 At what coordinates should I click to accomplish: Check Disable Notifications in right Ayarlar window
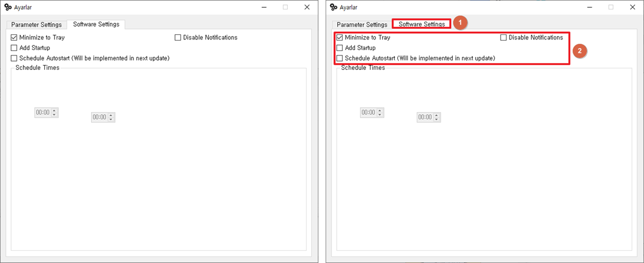tap(503, 37)
